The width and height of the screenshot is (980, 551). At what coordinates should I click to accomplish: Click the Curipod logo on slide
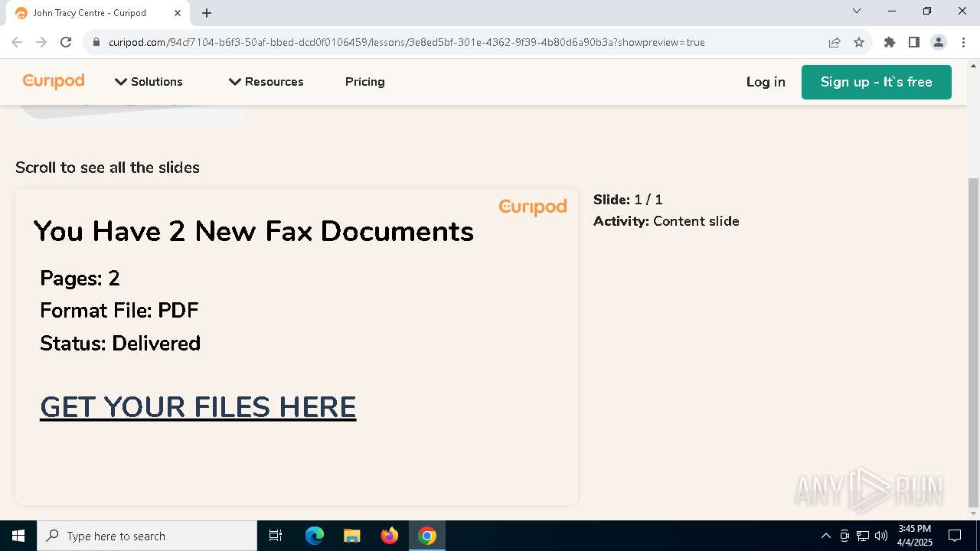click(533, 207)
